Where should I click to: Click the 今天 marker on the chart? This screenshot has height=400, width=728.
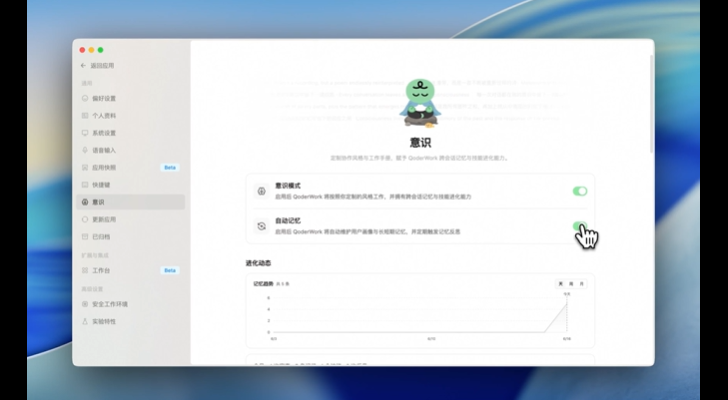567,294
